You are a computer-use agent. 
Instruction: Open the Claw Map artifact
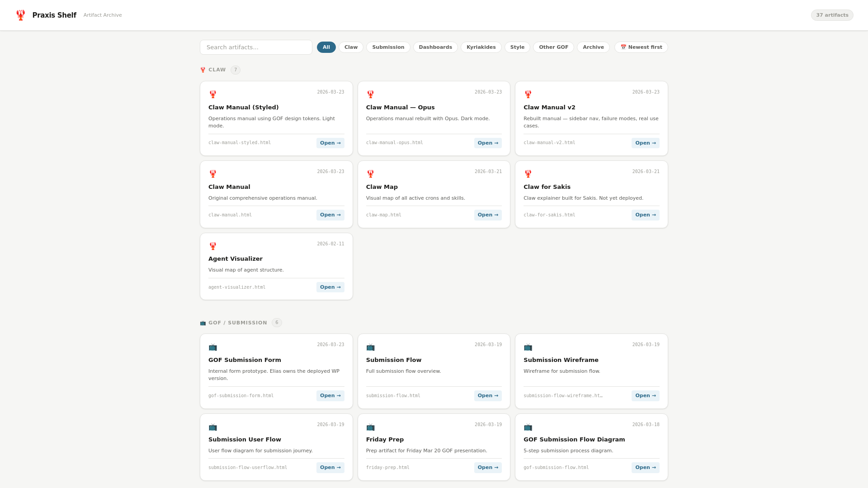pyautogui.click(x=488, y=215)
